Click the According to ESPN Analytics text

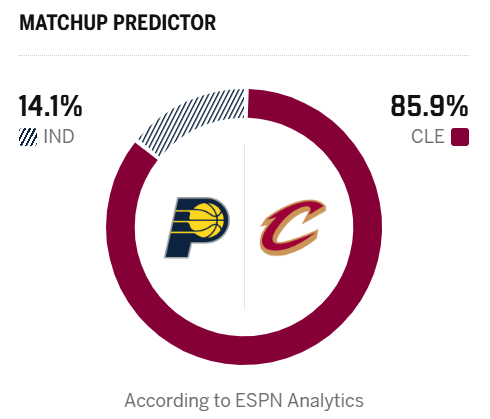click(244, 401)
